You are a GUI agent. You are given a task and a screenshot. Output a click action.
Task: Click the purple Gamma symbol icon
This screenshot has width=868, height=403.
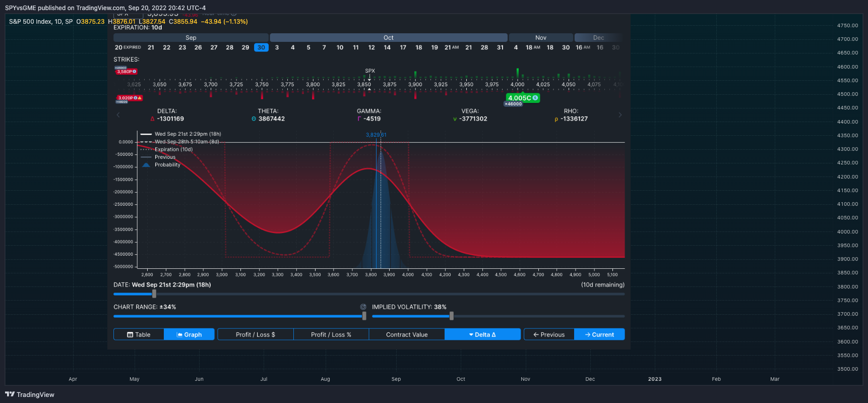click(x=359, y=119)
